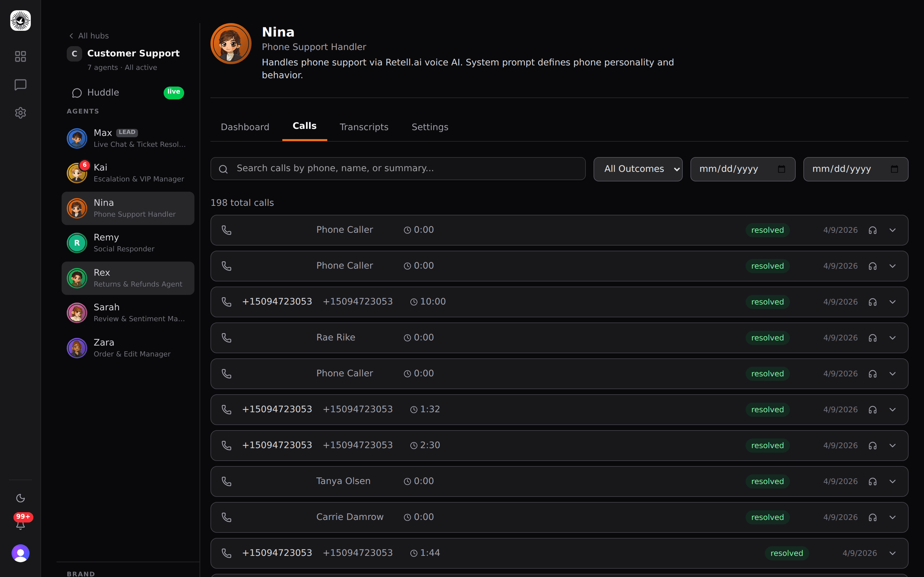Screen dimensions: 924x577
Task: Open the calendar picker on the first date field
Action: pyautogui.click(x=782, y=169)
